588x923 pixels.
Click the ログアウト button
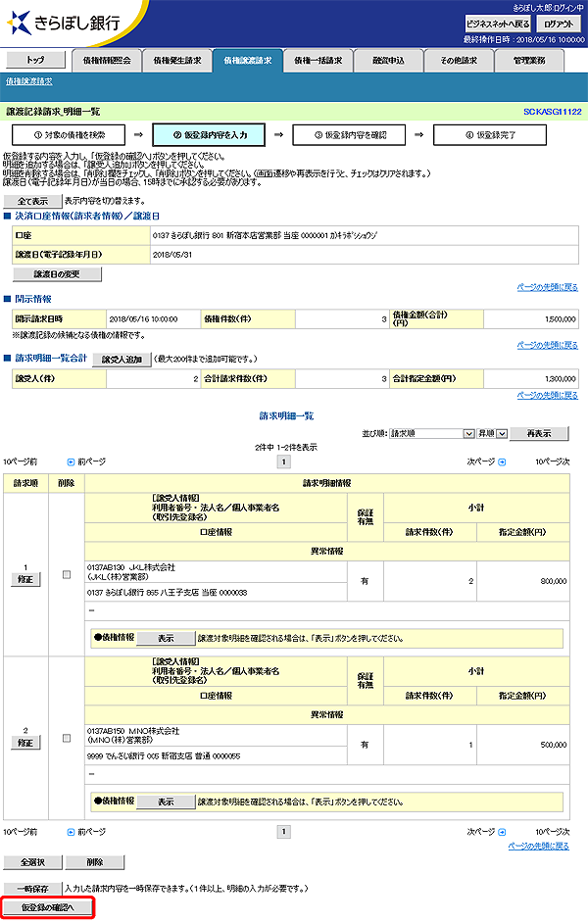pos(559,24)
